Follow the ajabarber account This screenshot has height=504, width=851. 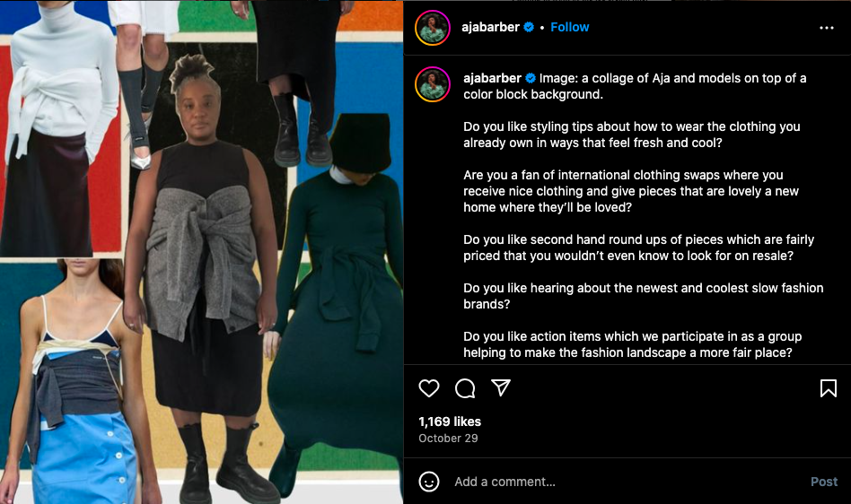click(x=569, y=27)
